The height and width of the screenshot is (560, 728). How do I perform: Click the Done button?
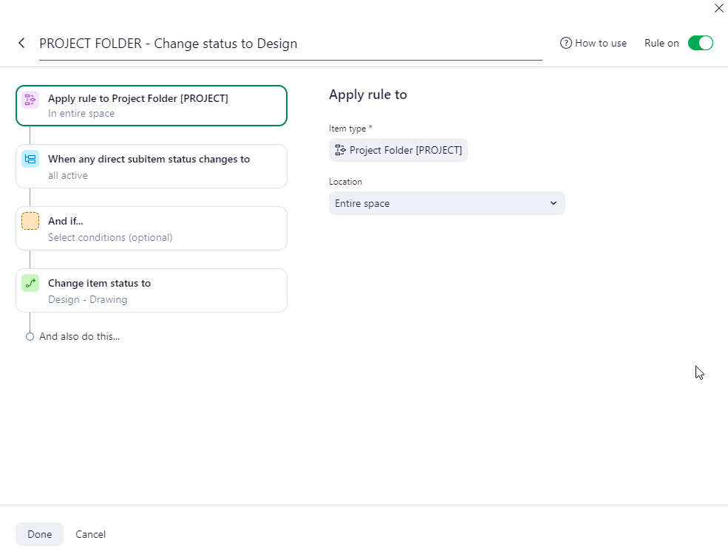[x=40, y=534]
